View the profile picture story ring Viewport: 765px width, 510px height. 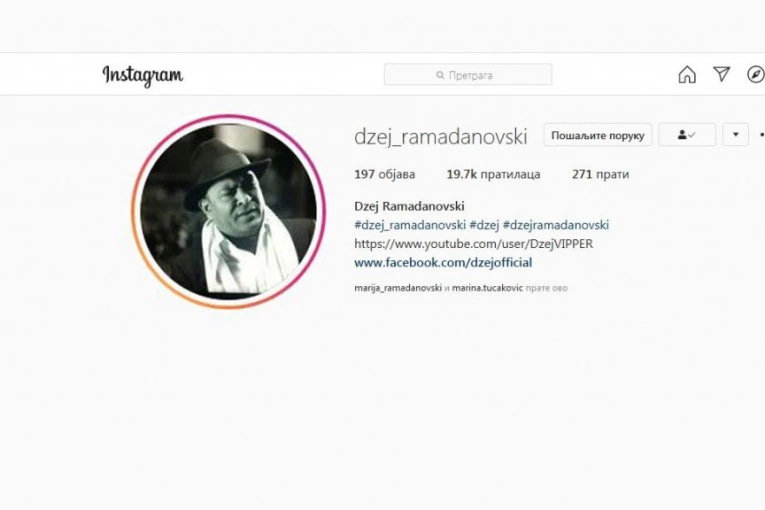[x=228, y=211]
